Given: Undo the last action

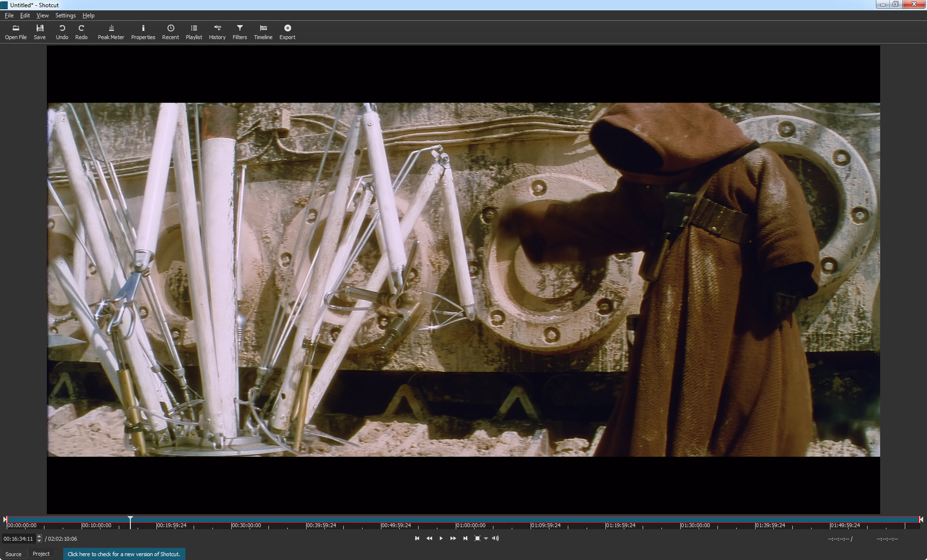Looking at the screenshot, I should pos(62,32).
